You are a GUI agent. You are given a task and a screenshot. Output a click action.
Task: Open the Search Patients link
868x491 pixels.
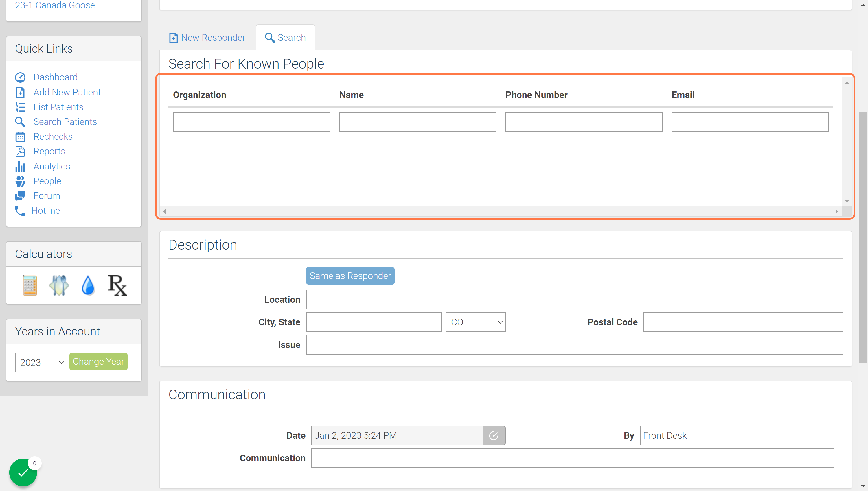click(x=65, y=122)
